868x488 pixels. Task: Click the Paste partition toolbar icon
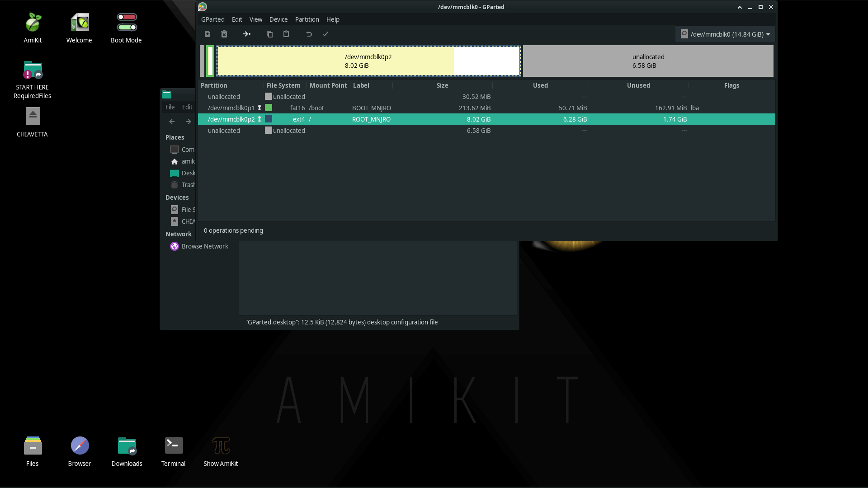coord(286,34)
